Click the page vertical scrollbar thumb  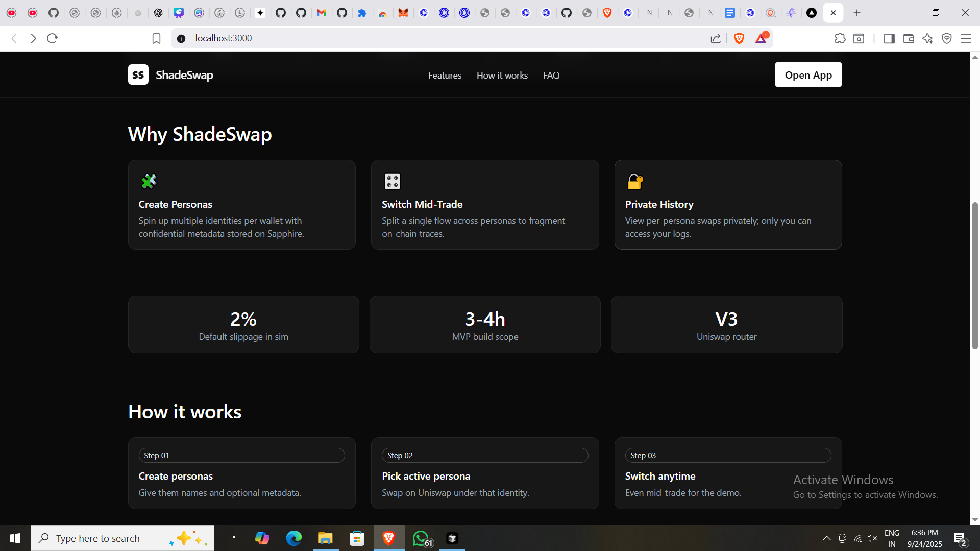click(x=975, y=275)
